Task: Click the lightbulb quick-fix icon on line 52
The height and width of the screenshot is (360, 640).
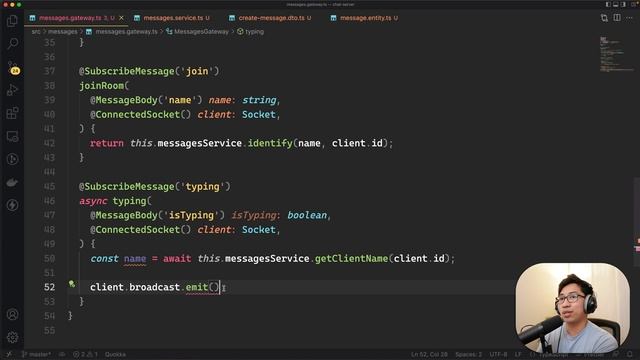Action: [x=72, y=284]
